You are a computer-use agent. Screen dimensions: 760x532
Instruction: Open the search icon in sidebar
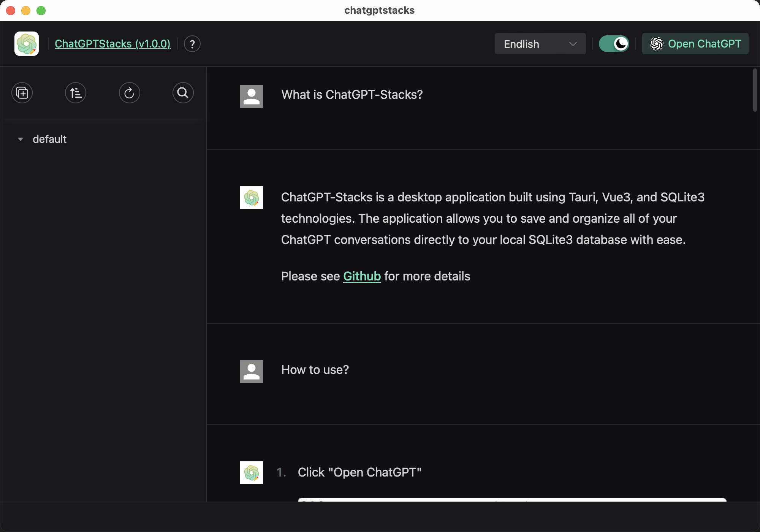pos(183,93)
